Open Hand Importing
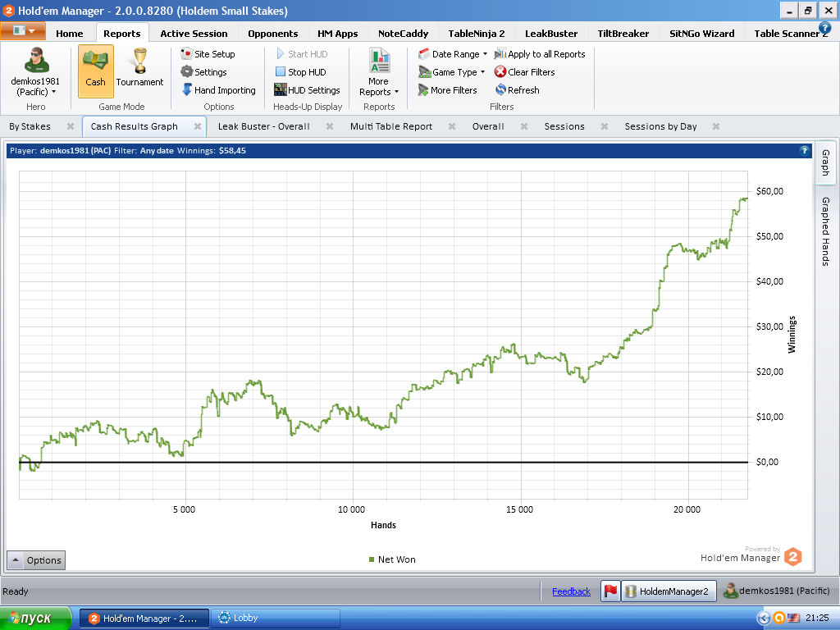Viewport: 840px width, 630px height. click(x=218, y=90)
